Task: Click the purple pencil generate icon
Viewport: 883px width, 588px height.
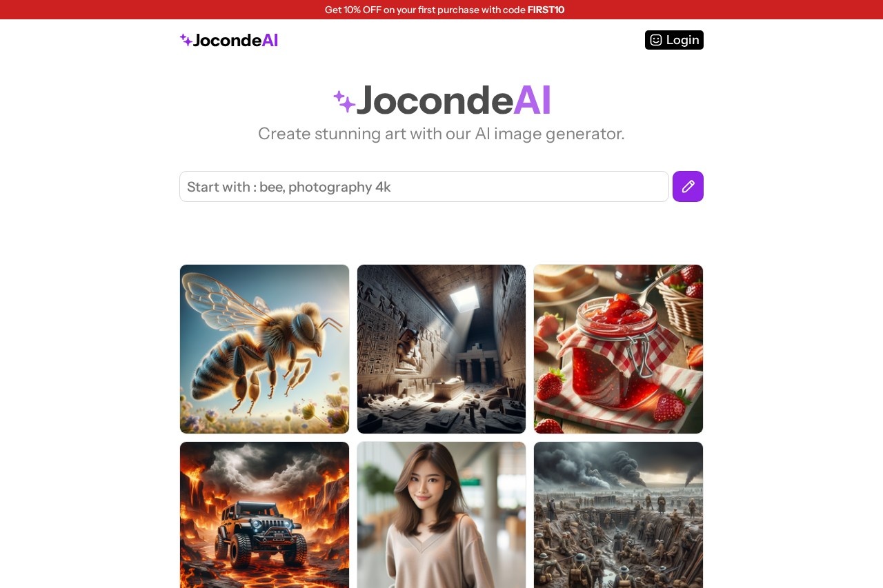Action: (688, 186)
